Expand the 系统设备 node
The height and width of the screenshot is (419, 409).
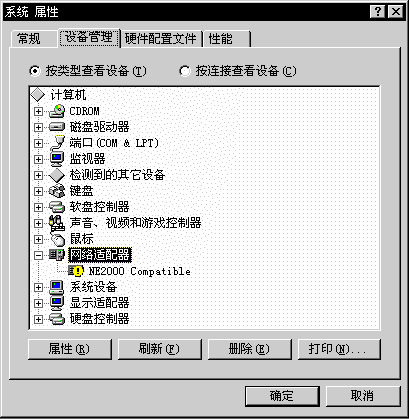click(38, 287)
